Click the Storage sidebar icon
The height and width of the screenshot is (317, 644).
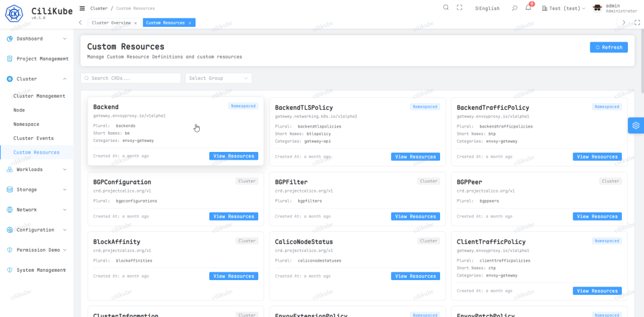(x=10, y=189)
